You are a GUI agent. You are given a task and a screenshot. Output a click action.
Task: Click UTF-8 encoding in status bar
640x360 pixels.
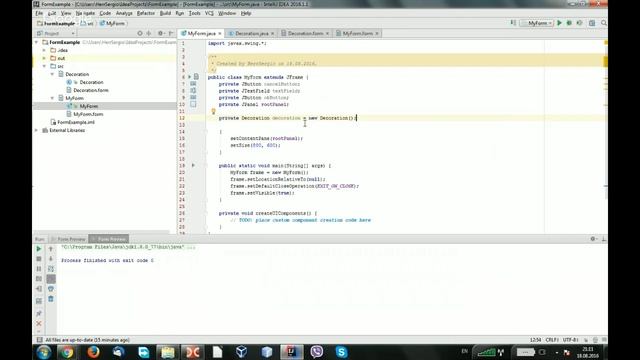click(x=570, y=340)
